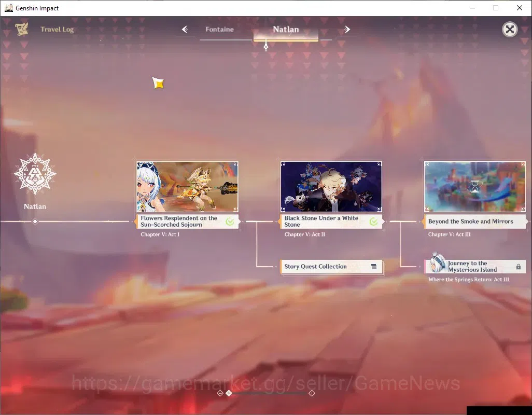The image size is (532, 415).
Task: Click the timeline scroll slider handle
Action: click(x=229, y=393)
